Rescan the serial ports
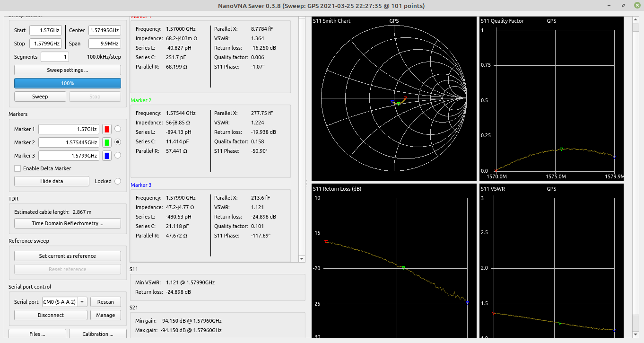Viewport: 644px width, 343px height. 105,302
